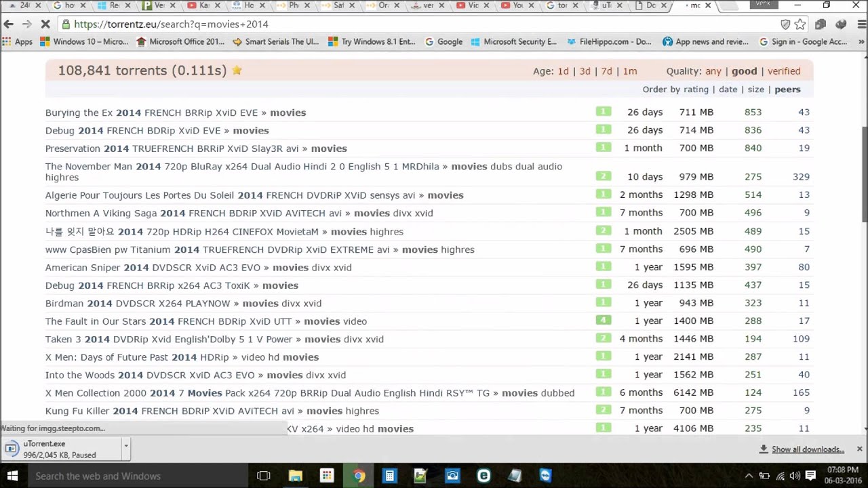Click Show all downloads link
Screen dimensions: 868x488
[808, 449]
